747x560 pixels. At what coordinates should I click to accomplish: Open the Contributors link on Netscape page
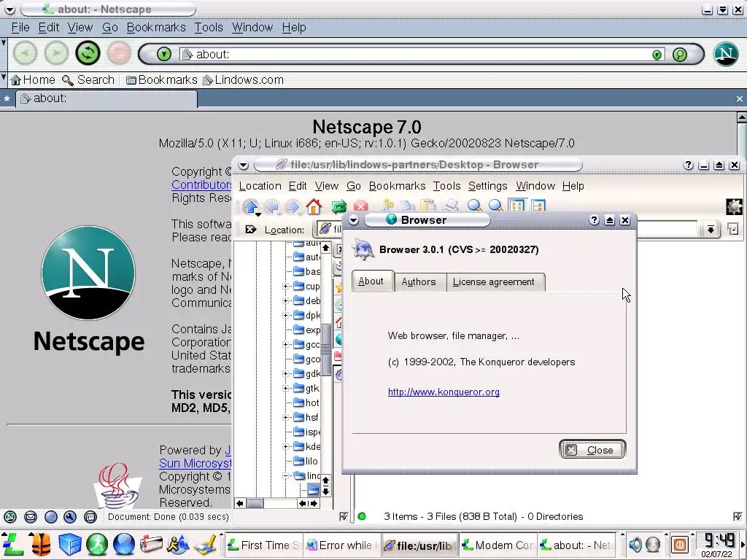click(201, 184)
